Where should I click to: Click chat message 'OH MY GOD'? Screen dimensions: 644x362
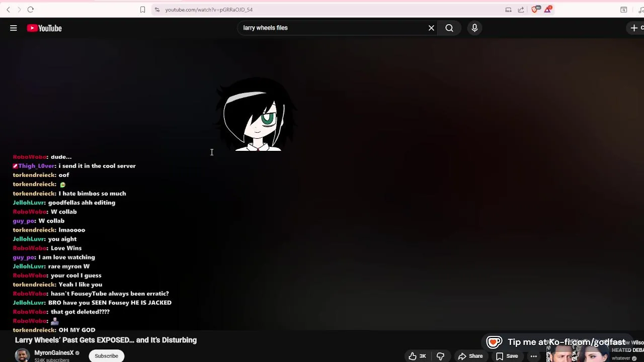click(77, 330)
